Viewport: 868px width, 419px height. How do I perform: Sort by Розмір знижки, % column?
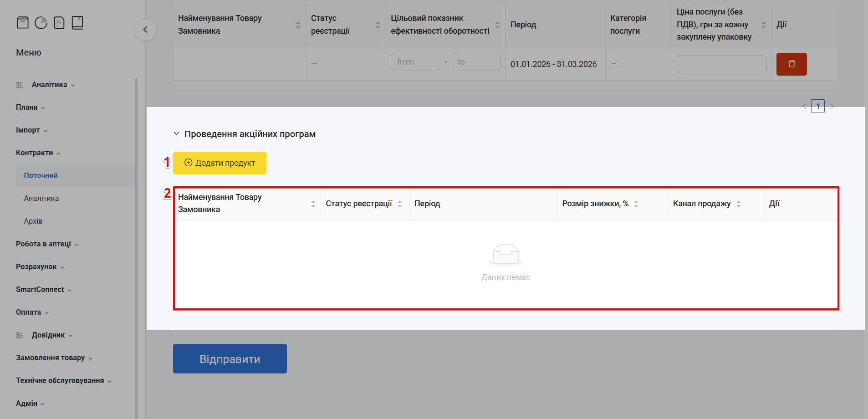click(636, 204)
